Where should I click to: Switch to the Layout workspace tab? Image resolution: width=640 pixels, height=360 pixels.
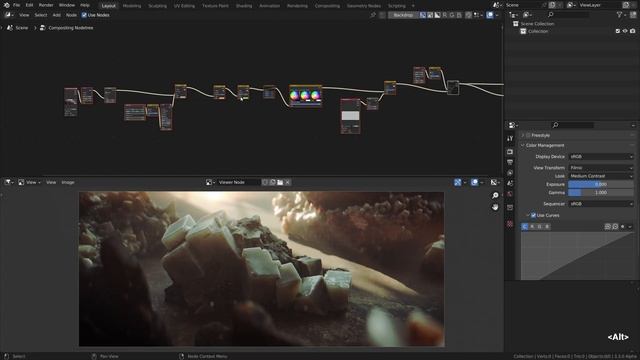pyautogui.click(x=109, y=6)
